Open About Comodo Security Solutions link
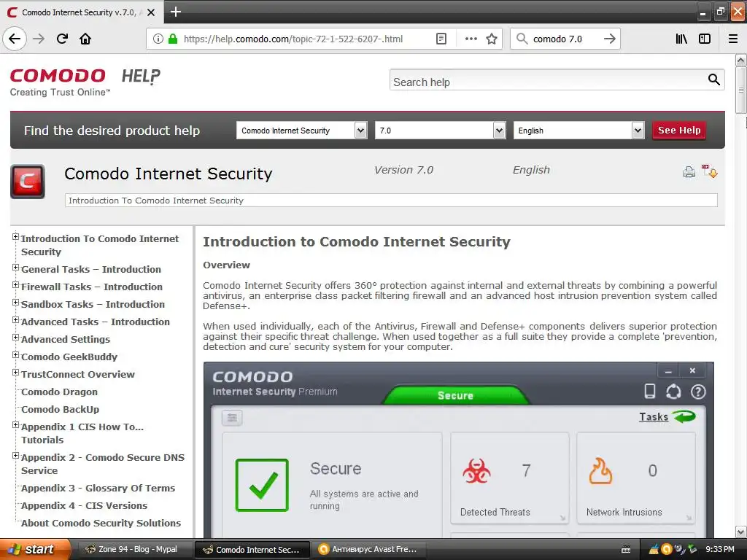Image resolution: width=747 pixels, height=560 pixels. pos(101,524)
